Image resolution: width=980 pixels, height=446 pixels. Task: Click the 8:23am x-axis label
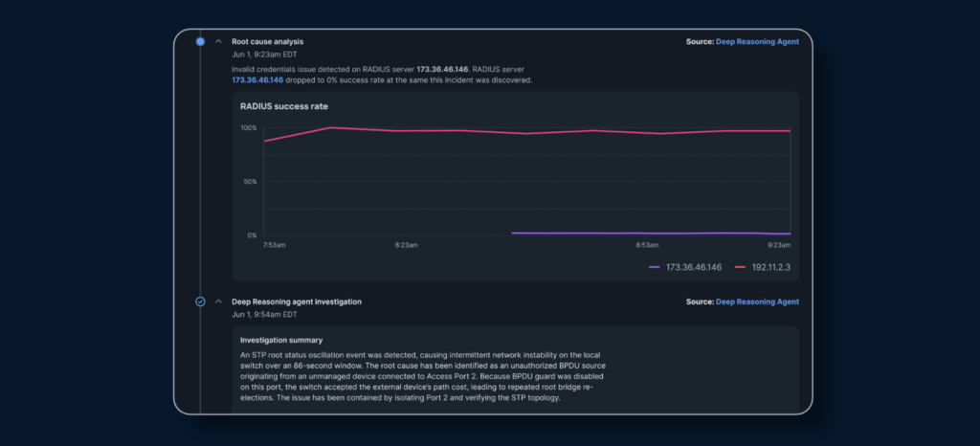(x=406, y=245)
